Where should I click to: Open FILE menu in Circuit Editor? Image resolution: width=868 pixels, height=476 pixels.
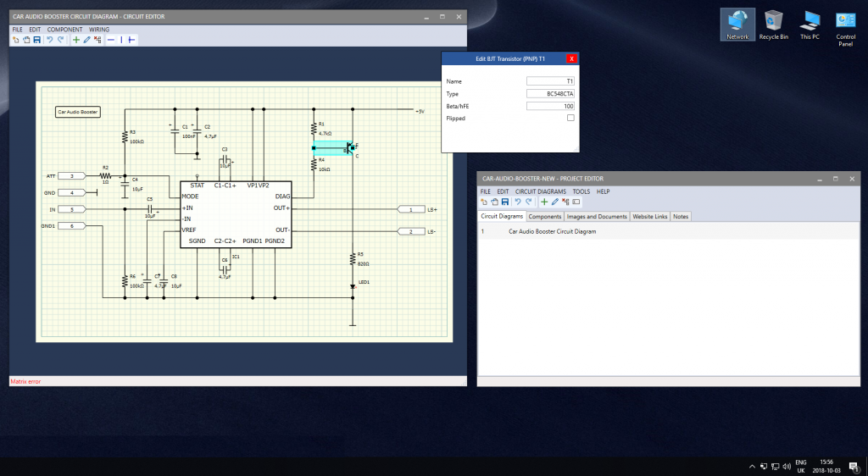pos(18,30)
